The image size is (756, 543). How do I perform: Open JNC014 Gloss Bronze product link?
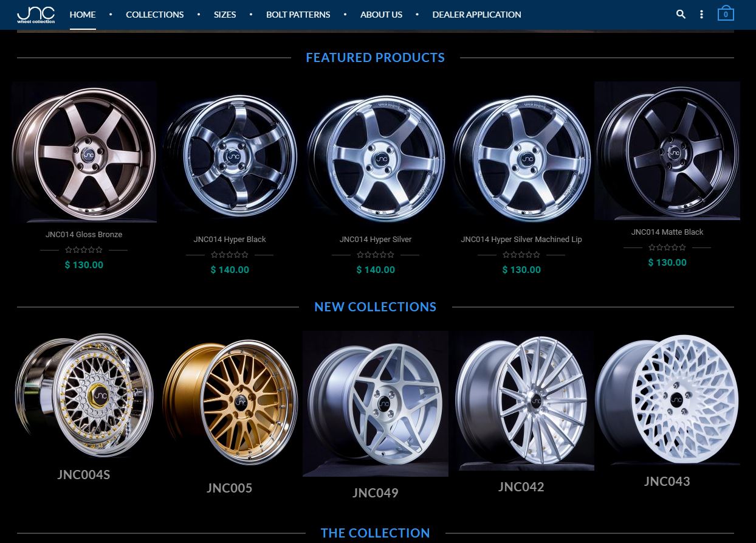click(x=84, y=235)
